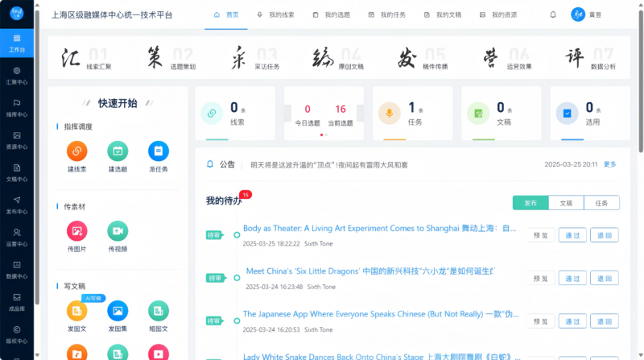Click the 采 采访任务 workflow step
This screenshot has width=644, height=360.
(255, 58)
